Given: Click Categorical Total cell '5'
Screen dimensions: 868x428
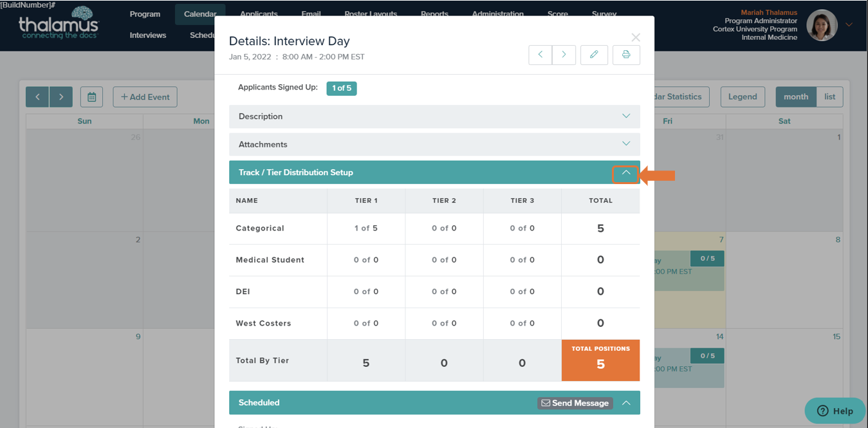Looking at the screenshot, I should coord(600,228).
